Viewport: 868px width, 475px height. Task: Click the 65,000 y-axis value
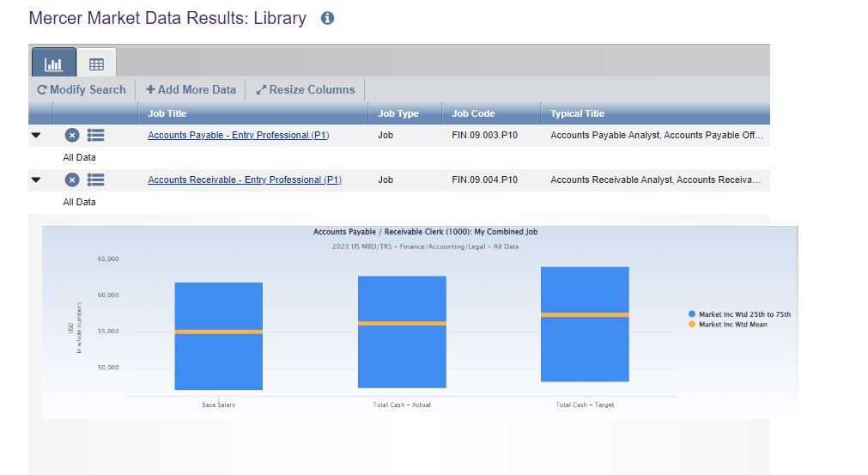click(x=108, y=259)
